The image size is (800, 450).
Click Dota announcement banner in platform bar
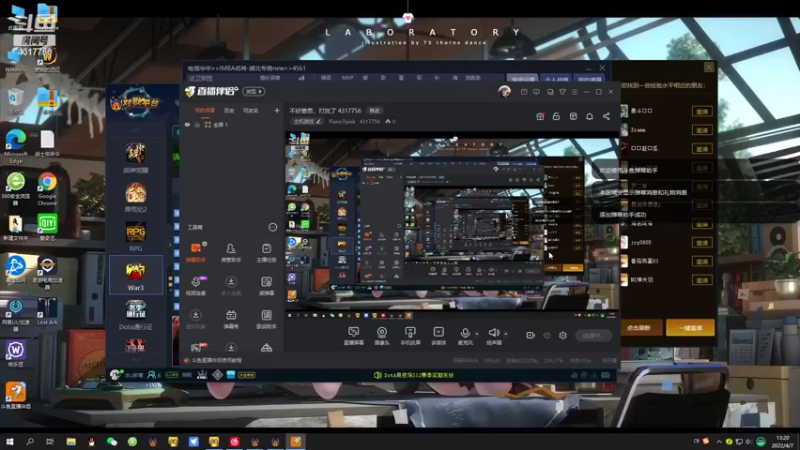click(x=414, y=375)
